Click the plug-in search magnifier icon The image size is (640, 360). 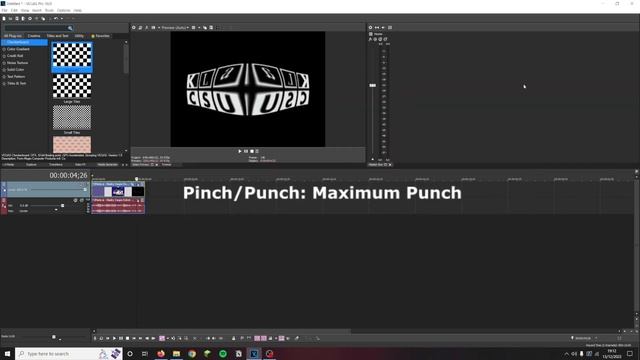coord(70,28)
